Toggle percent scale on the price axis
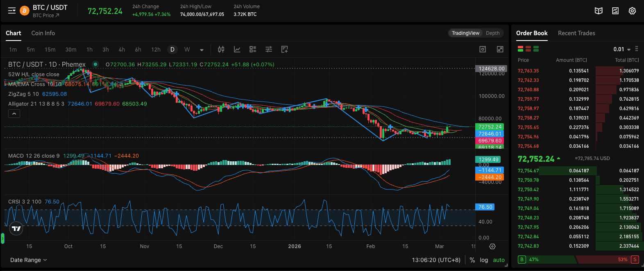Screen dimensions: 644x271 [472, 260]
